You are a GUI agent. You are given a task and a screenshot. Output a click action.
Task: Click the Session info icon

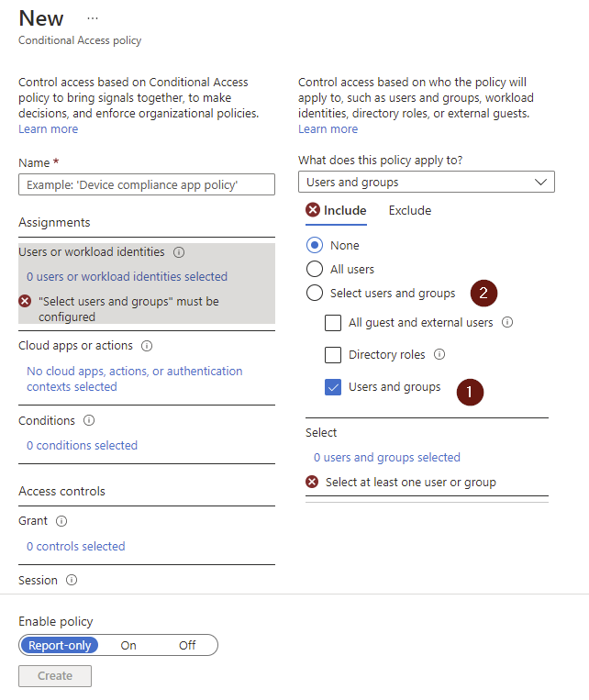click(72, 580)
